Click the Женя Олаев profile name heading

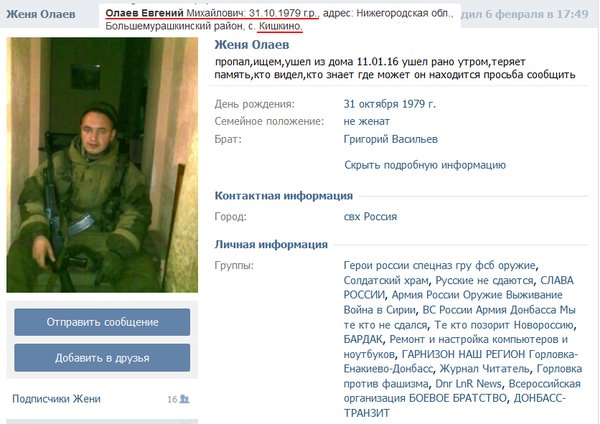tap(251, 45)
